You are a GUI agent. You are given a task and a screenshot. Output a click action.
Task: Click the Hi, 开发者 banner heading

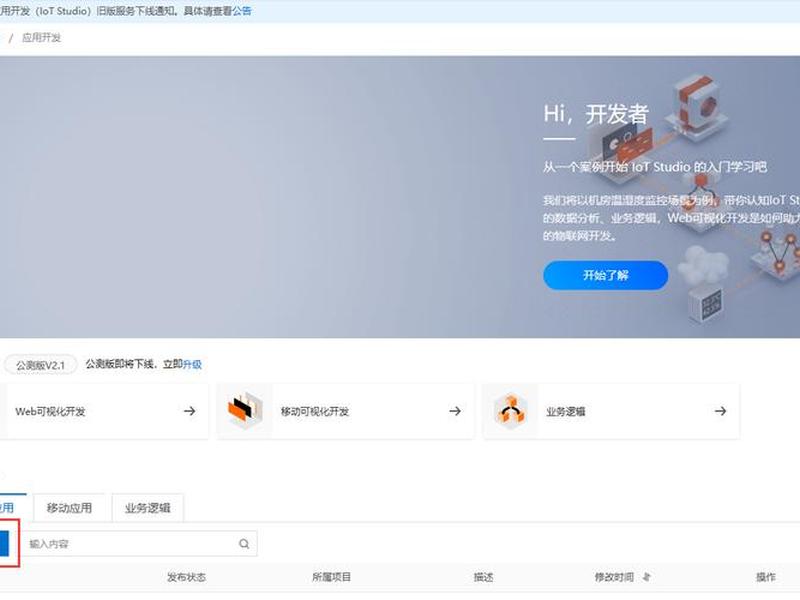[x=596, y=114]
